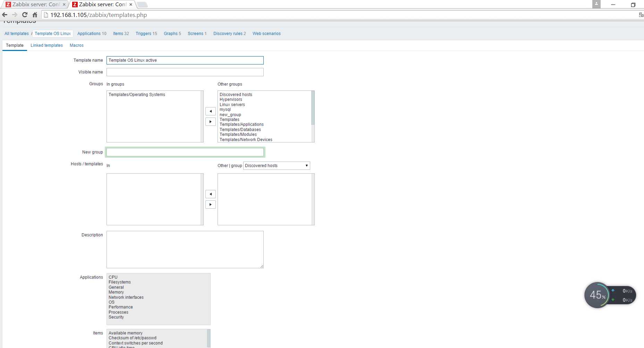Move group to Other groups (right arrow)

pyautogui.click(x=211, y=122)
